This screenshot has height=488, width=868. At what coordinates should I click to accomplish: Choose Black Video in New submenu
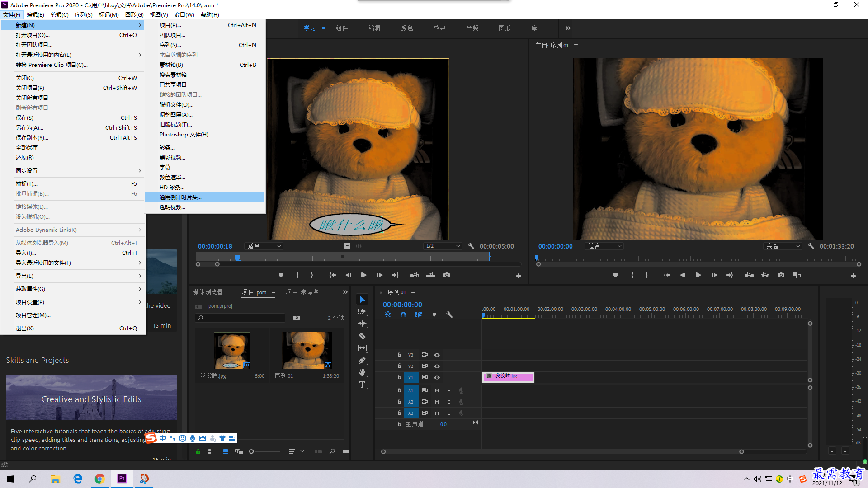click(x=205, y=158)
